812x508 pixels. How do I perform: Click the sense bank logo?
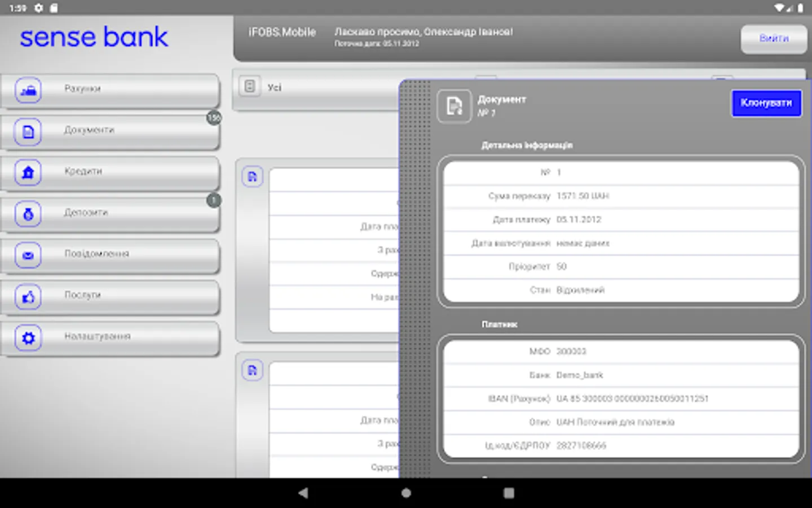tap(94, 37)
